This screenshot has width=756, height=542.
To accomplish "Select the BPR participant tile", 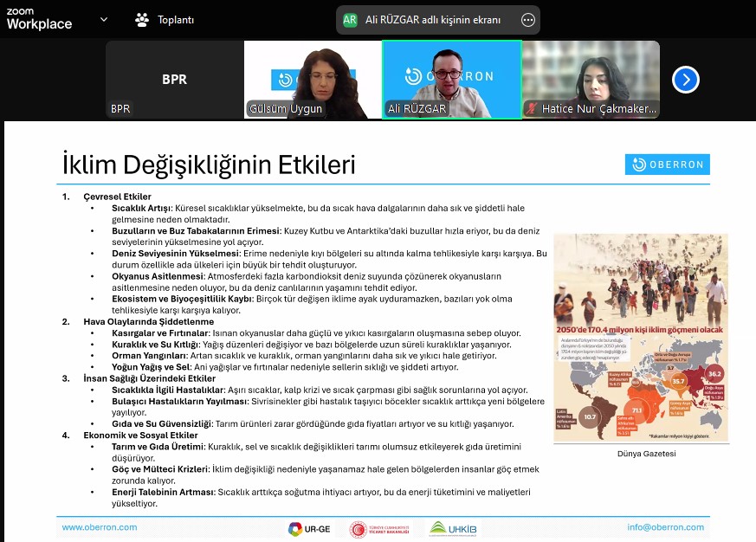I will click(x=174, y=80).
